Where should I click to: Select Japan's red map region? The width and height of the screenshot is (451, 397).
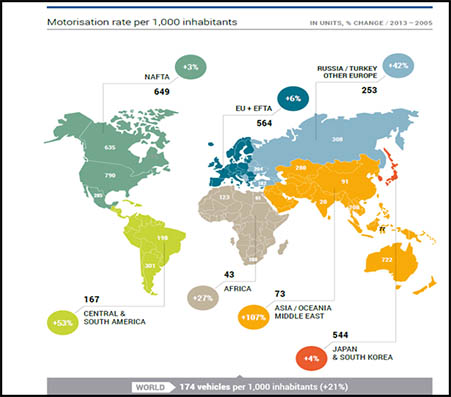coord(392,168)
